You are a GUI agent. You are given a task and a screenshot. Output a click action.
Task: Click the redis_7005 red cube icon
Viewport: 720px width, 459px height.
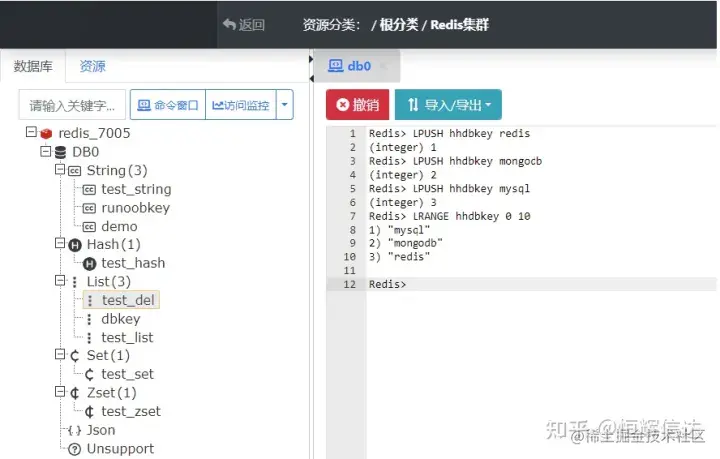(46, 134)
